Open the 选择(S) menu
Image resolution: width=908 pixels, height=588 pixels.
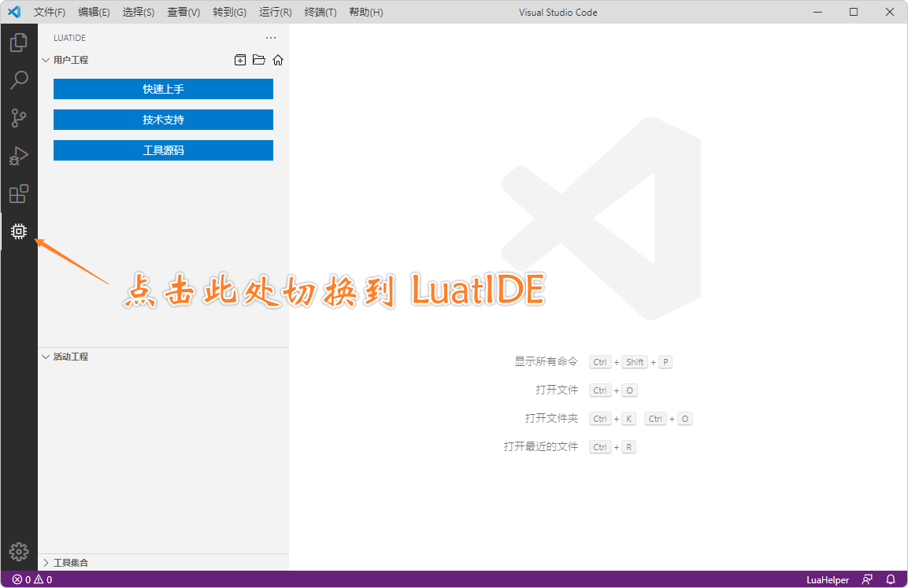point(139,12)
